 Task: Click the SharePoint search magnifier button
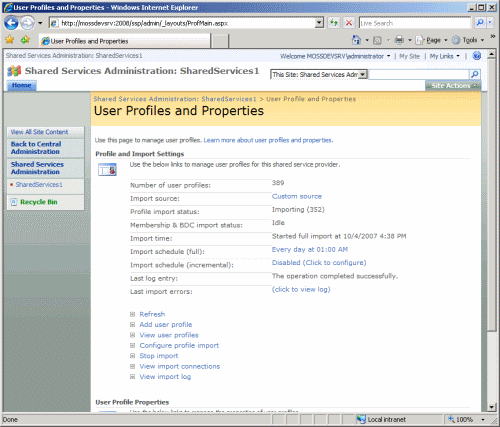tap(475, 74)
